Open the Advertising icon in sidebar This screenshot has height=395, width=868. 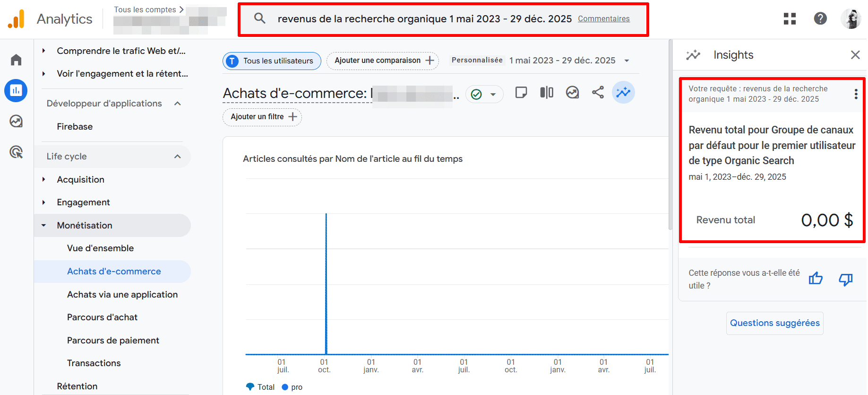click(x=16, y=152)
